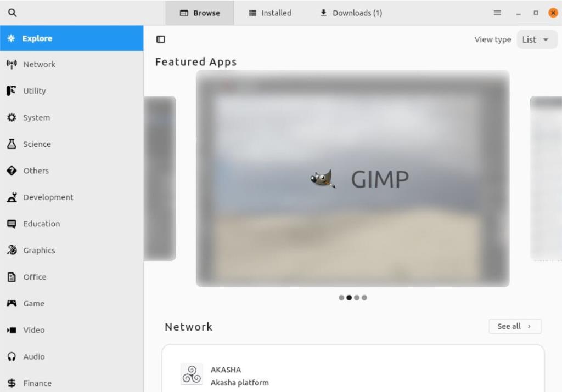Open the Development category in sidebar

[x=48, y=197]
